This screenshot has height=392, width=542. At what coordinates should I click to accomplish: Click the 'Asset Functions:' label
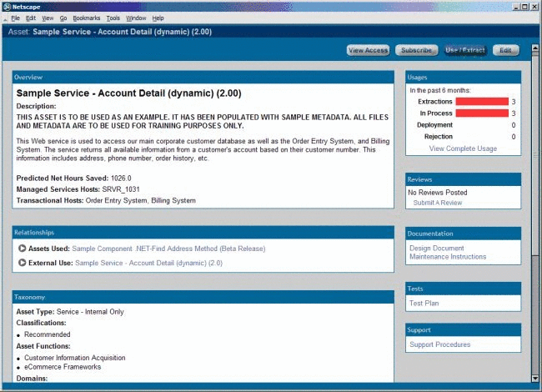[43, 346]
